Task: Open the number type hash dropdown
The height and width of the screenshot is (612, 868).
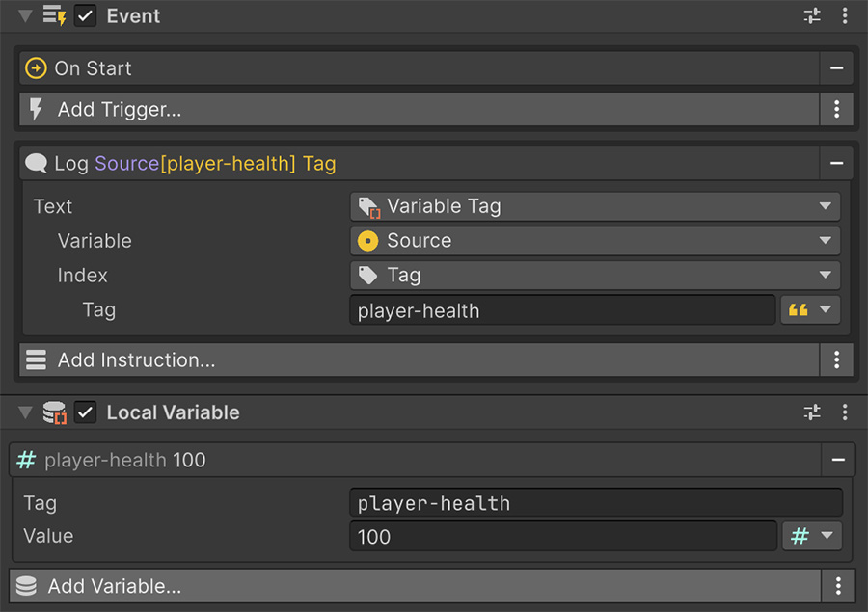Action: click(812, 536)
